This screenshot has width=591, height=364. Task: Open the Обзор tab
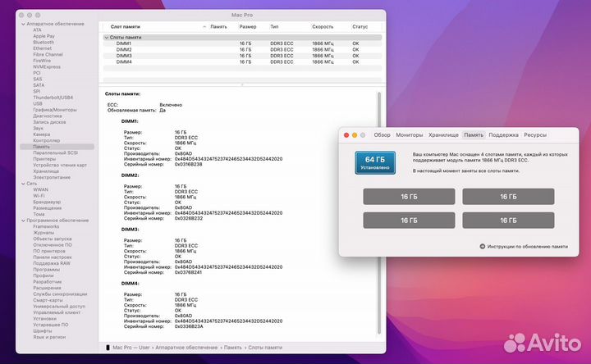(382, 134)
